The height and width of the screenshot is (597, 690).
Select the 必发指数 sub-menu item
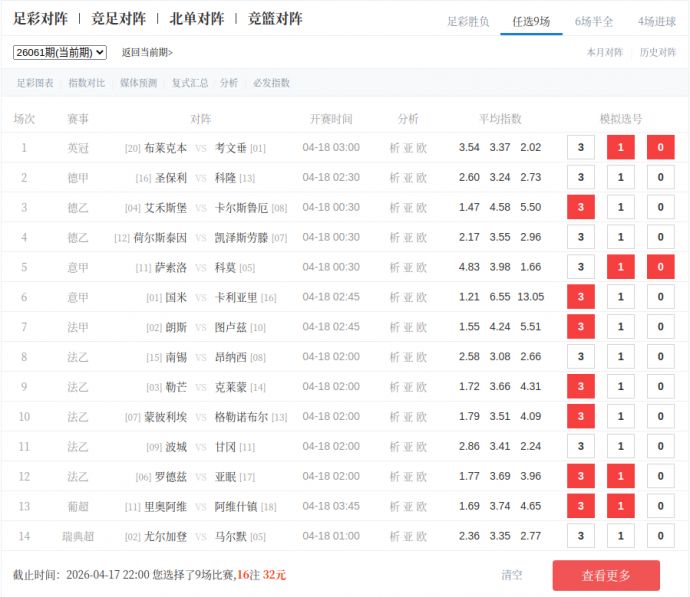coord(271,83)
